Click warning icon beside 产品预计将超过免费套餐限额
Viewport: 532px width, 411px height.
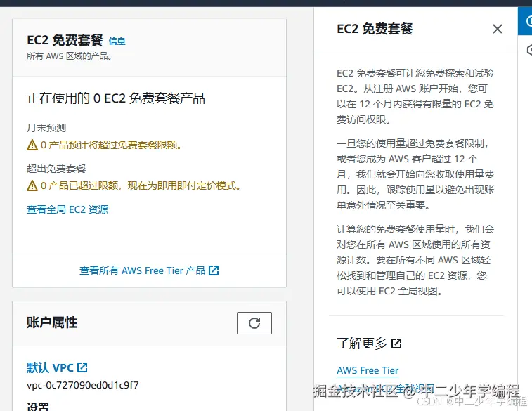[x=32, y=145]
